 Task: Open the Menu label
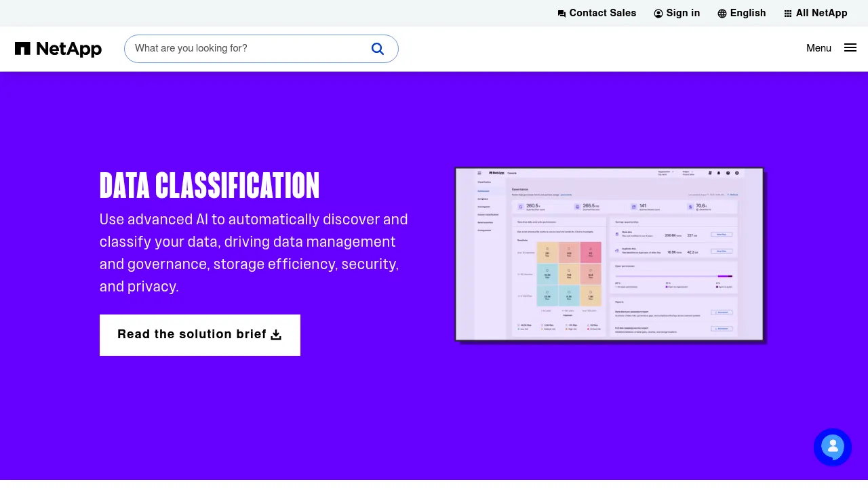pos(818,48)
